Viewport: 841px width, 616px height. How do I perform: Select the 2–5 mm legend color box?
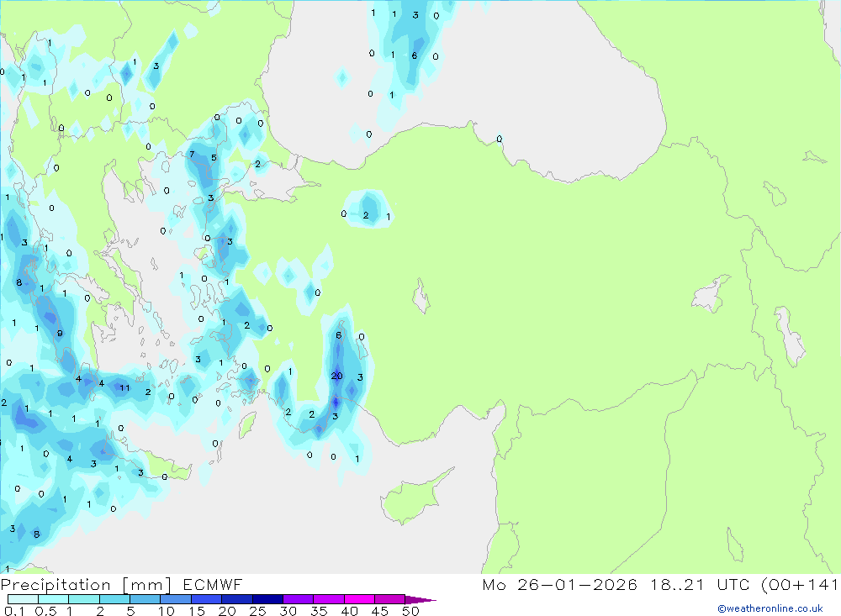tap(114, 599)
